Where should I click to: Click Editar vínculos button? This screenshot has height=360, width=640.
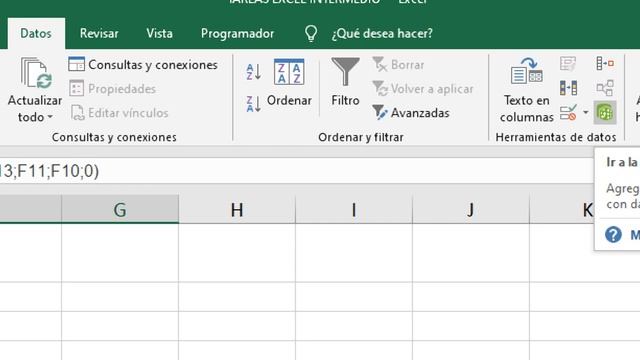pos(119,113)
